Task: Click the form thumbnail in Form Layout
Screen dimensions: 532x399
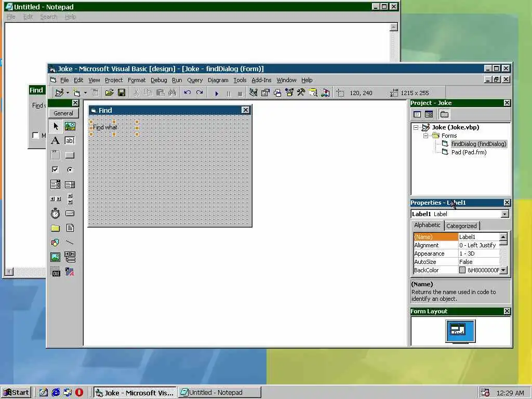Action: point(457,329)
